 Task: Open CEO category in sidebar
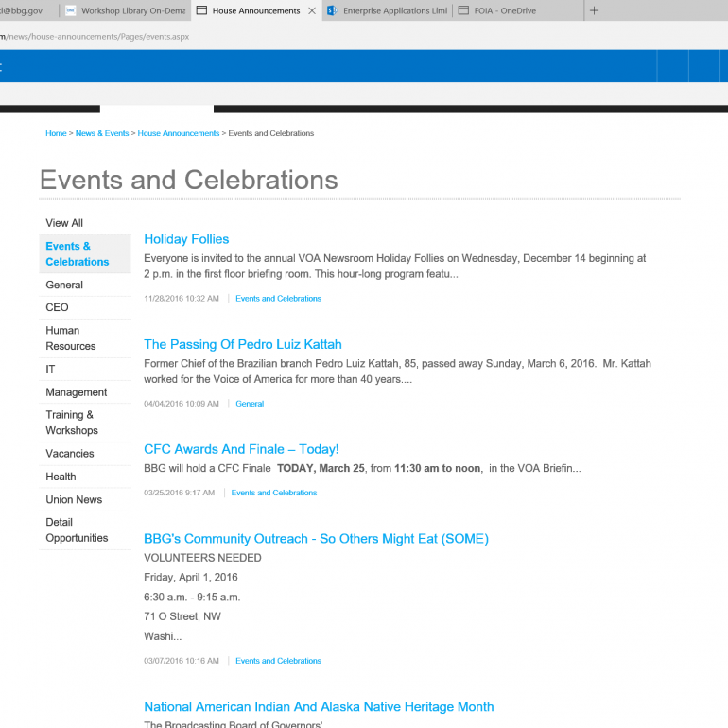tap(57, 307)
